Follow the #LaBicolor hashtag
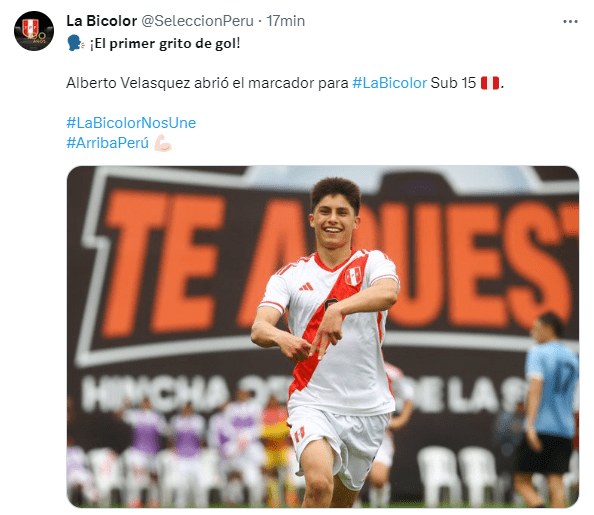Screen dimensions: 594x515 [x=389, y=83]
